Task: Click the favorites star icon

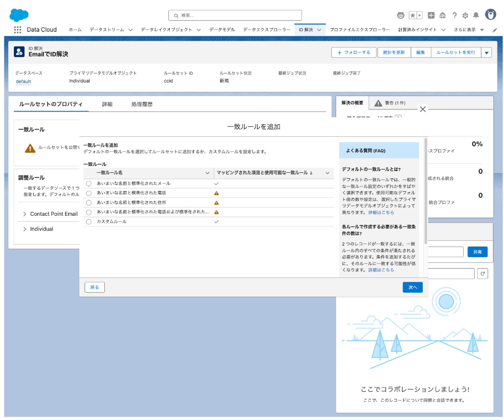Action: click(x=413, y=15)
